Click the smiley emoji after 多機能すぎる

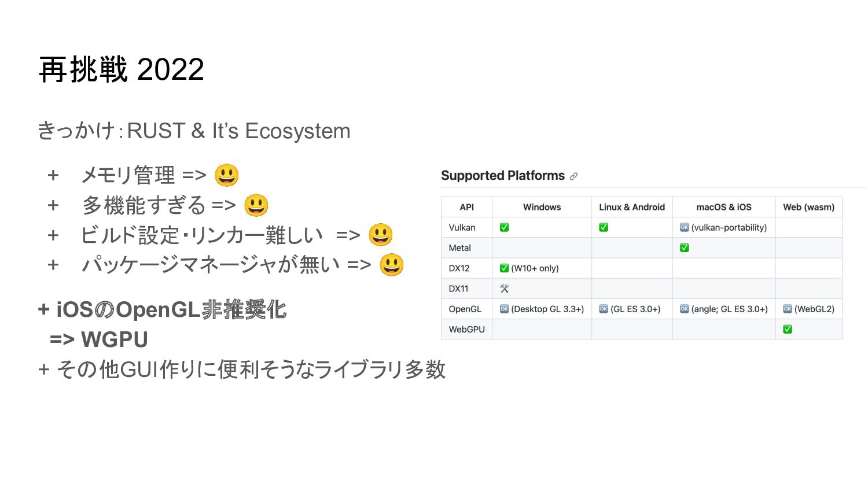[256, 205]
